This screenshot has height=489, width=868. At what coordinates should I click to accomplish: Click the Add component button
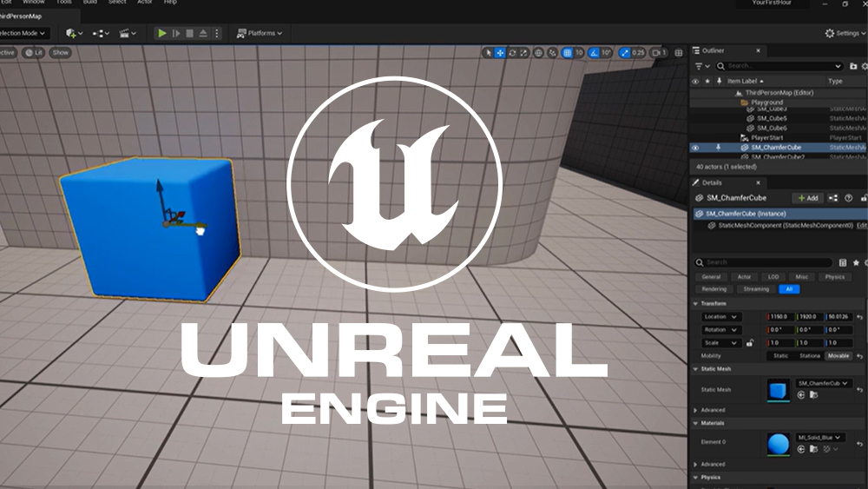click(x=808, y=198)
